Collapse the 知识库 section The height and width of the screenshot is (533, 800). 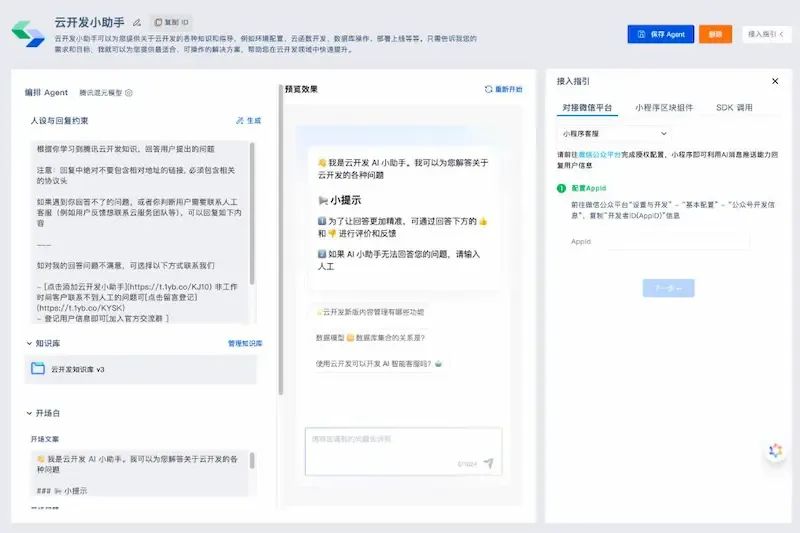29,343
